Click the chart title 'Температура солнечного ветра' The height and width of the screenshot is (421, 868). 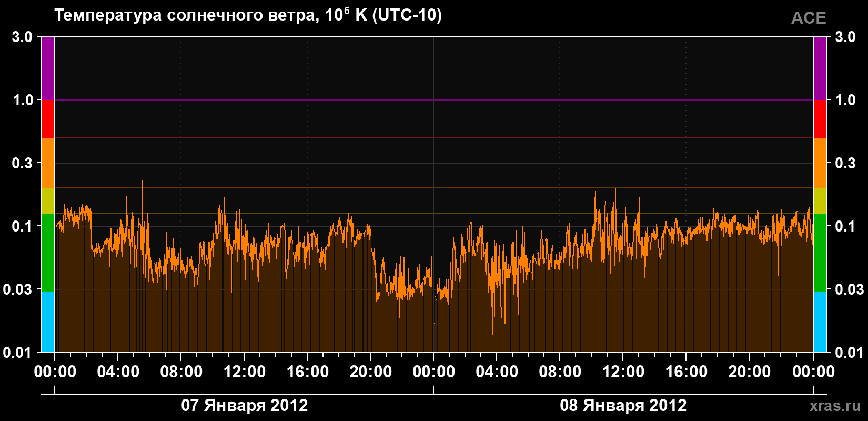point(186,15)
